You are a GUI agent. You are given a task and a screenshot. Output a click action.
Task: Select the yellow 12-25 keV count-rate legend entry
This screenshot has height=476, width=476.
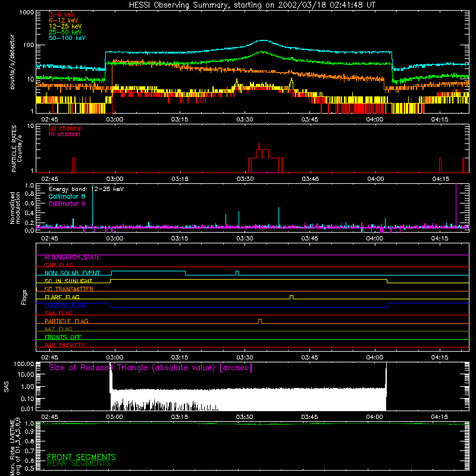coord(65,26)
